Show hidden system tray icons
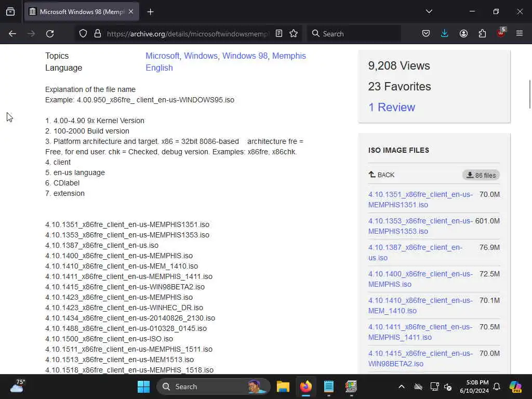This screenshot has height=399, width=532. 402,387
